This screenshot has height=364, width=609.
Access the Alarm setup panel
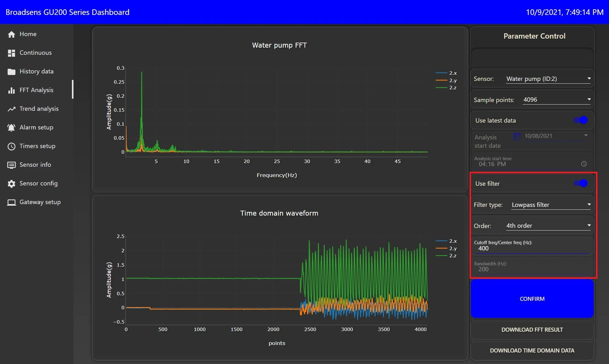click(x=36, y=127)
